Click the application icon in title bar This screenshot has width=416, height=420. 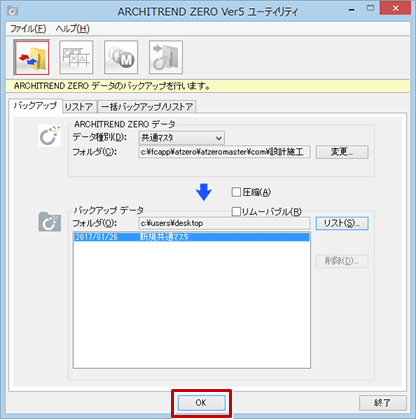pyautogui.click(x=13, y=11)
